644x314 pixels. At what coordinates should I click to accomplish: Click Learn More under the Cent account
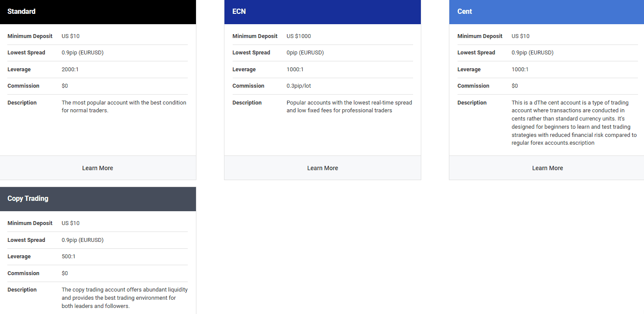click(x=547, y=168)
